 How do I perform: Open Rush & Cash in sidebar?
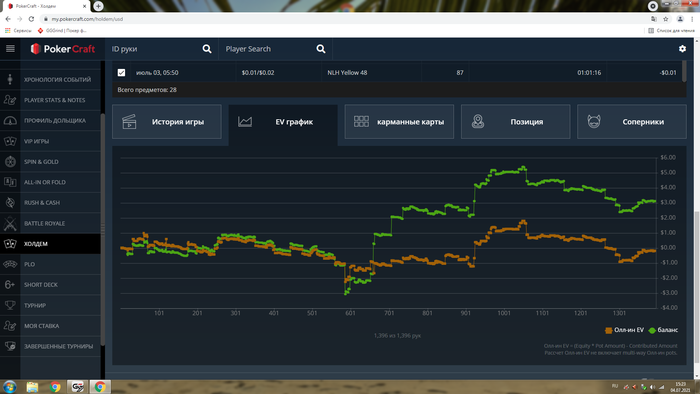[50, 203]
